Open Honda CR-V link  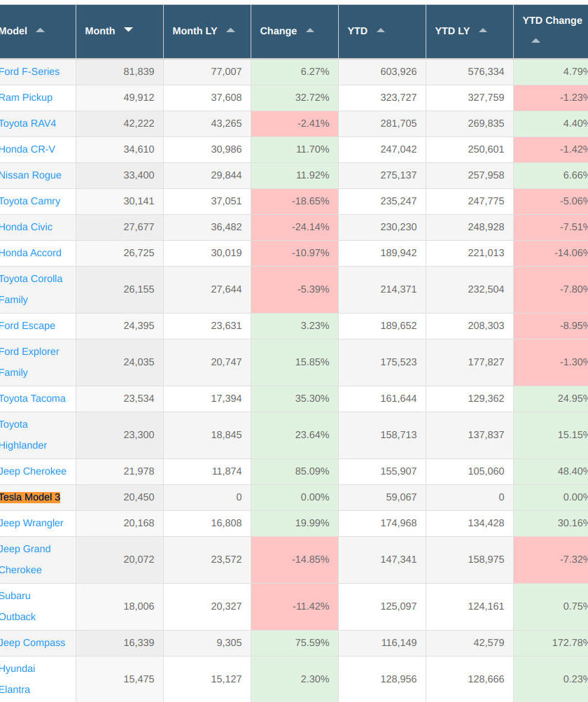(x=27, y=150)
